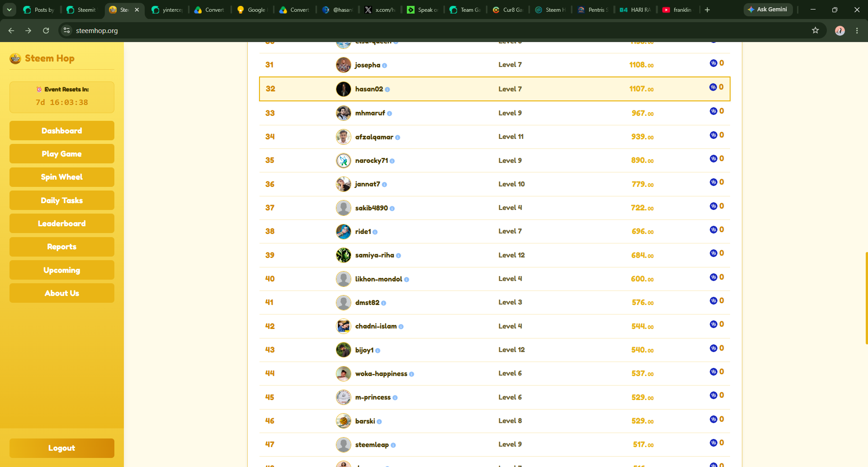The height and width of the screenshot is (467, 868).
Task: Click sakib4890's default avatar
Action: click(x=344, y=208)
